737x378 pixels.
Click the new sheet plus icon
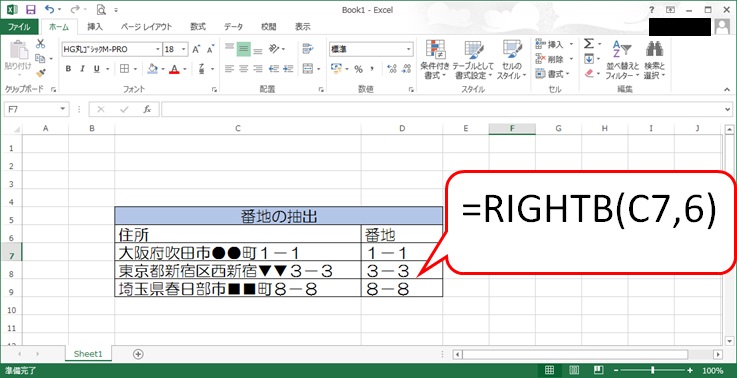pos(138,354)
